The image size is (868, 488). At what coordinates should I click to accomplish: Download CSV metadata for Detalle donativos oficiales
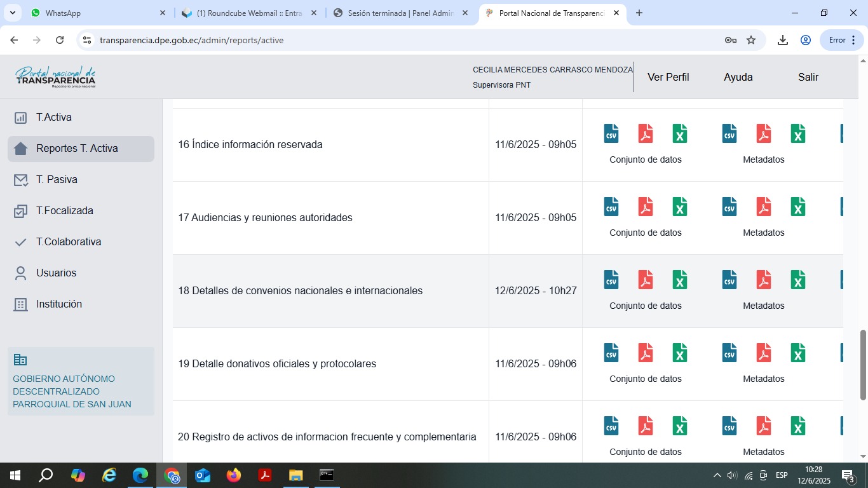(x=729, y=353)
